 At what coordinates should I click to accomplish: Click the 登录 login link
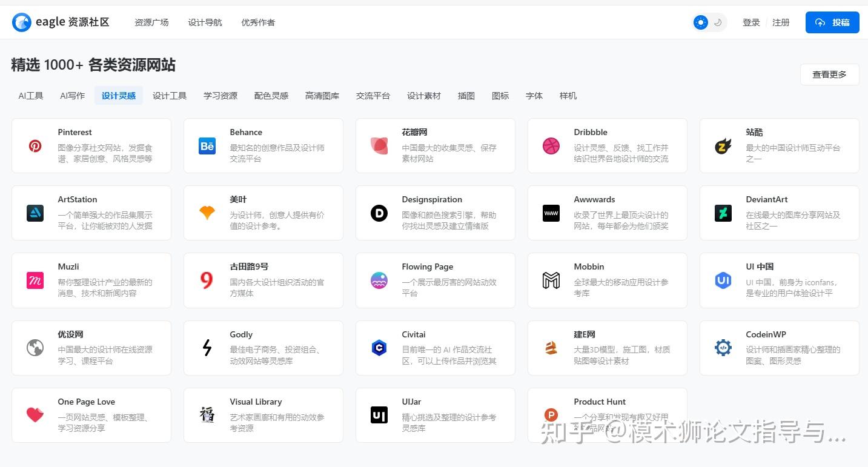751,22
